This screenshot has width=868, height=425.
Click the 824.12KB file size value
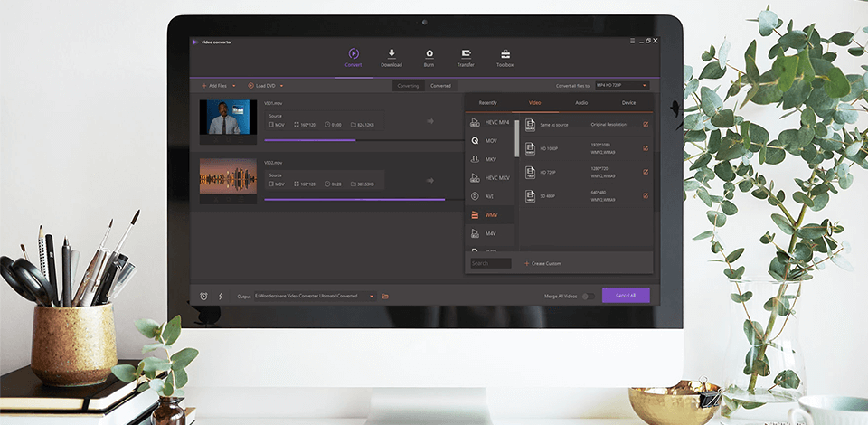tap(365, 125)
